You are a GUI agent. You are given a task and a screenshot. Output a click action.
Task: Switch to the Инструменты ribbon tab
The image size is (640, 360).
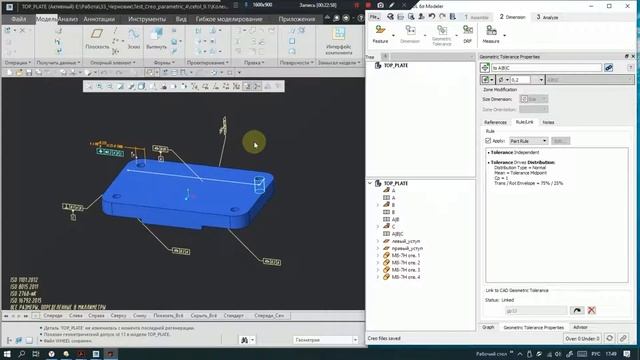click(x=147, y=19)
